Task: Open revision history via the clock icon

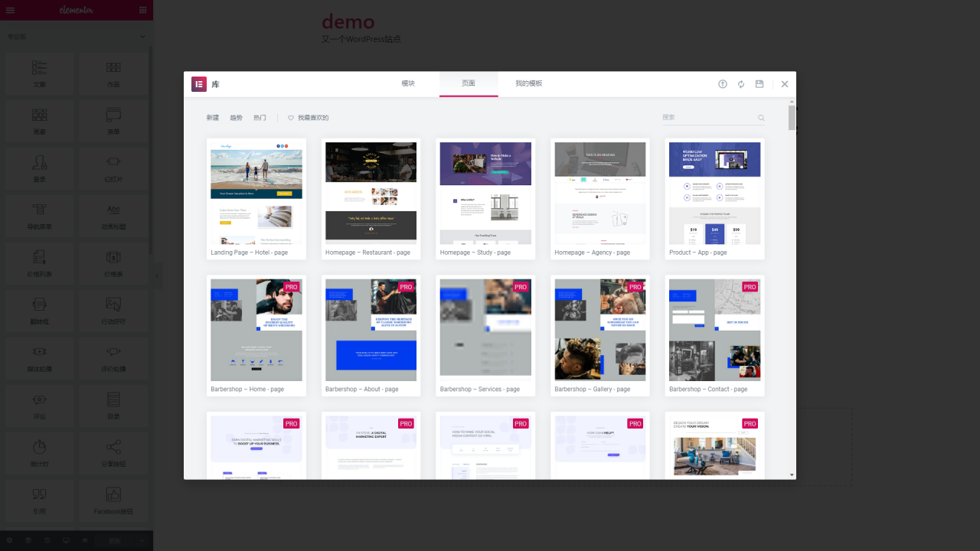Action: tap(47, 540)
